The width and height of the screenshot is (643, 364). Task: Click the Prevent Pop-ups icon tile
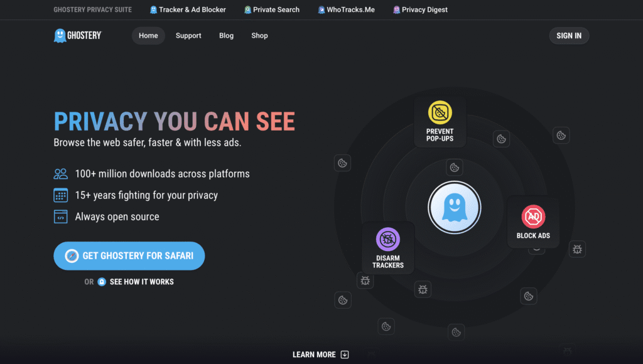tap(440, 121)
